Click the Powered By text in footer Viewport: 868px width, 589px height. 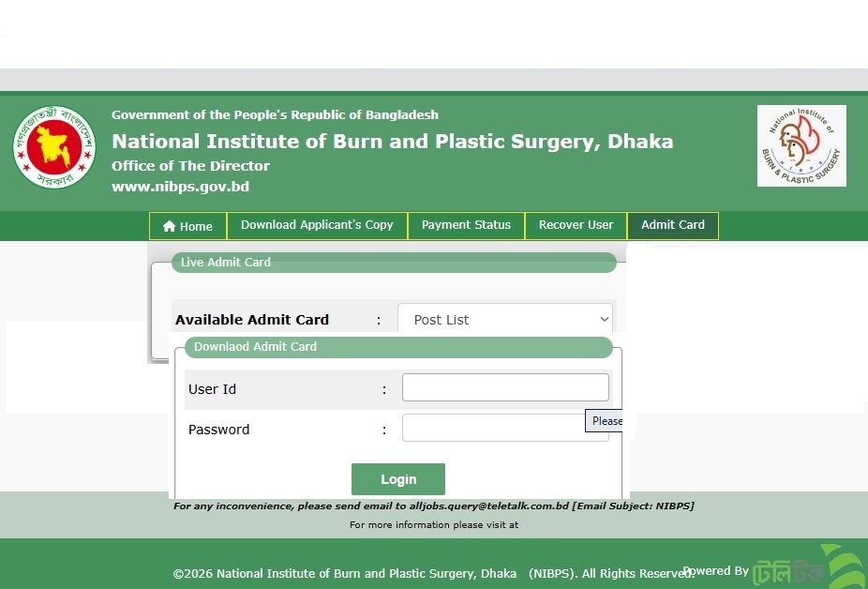716,571
